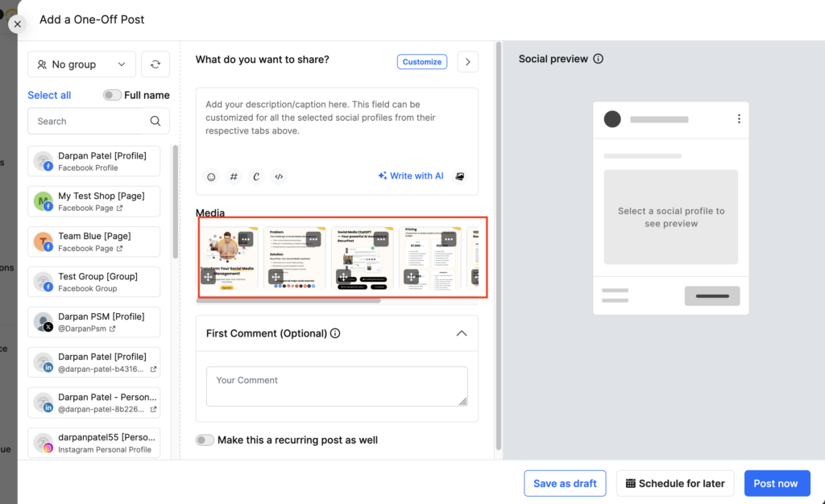Click the profile list vertical scrollbar
825x504 pixels.
click(175, 202)
